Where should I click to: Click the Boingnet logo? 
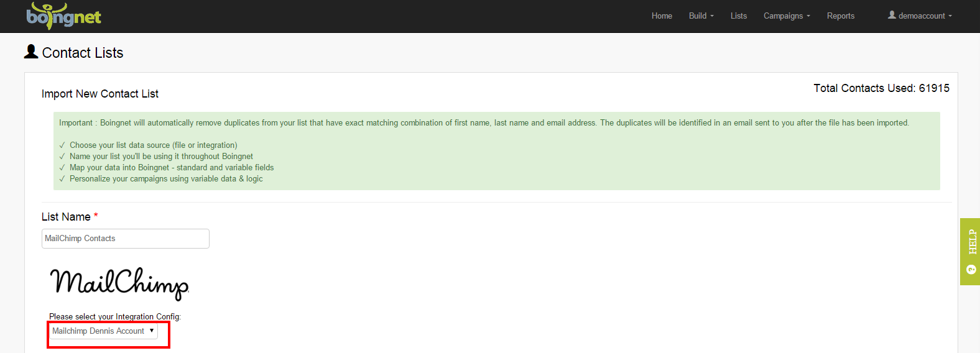(x=63, y=16)
